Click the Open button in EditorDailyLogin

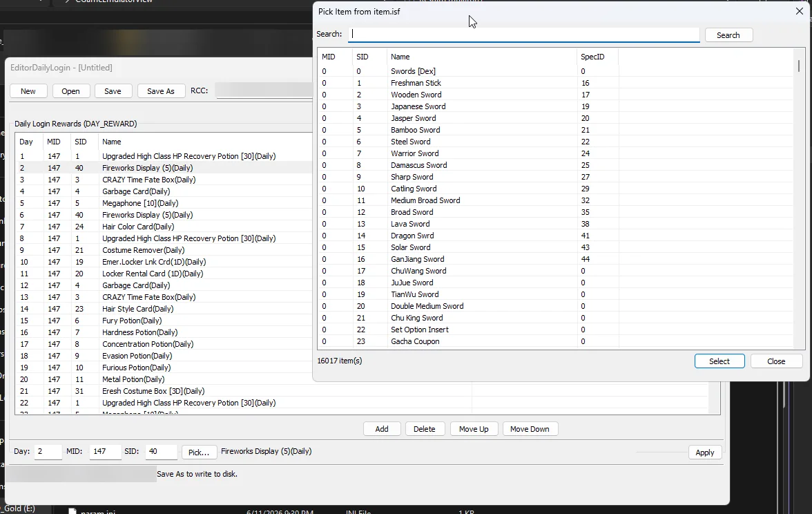(71, 91)
